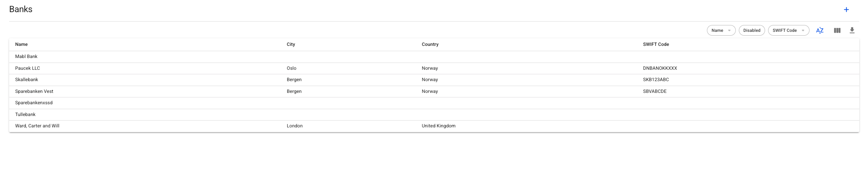Click the City column header
The height and width of the screenshot is (174, 868).
pyautogui.click(x=291, y=45)
